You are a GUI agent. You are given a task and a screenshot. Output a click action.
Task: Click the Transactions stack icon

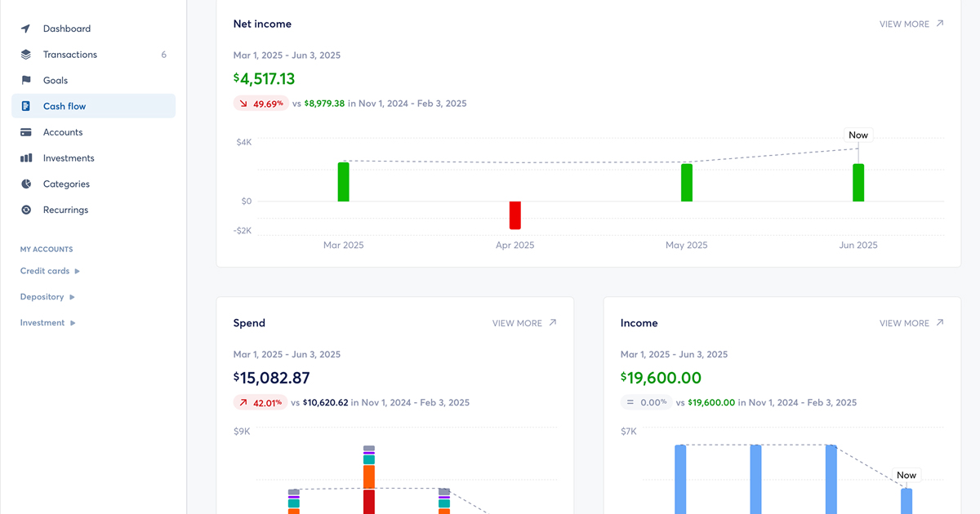pos(26,55)
